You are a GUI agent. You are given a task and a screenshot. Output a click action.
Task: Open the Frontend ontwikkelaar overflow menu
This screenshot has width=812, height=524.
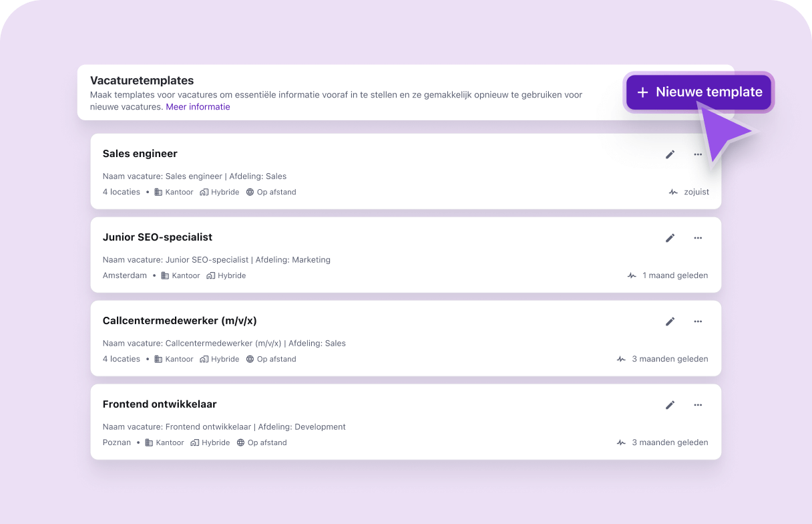698,405
